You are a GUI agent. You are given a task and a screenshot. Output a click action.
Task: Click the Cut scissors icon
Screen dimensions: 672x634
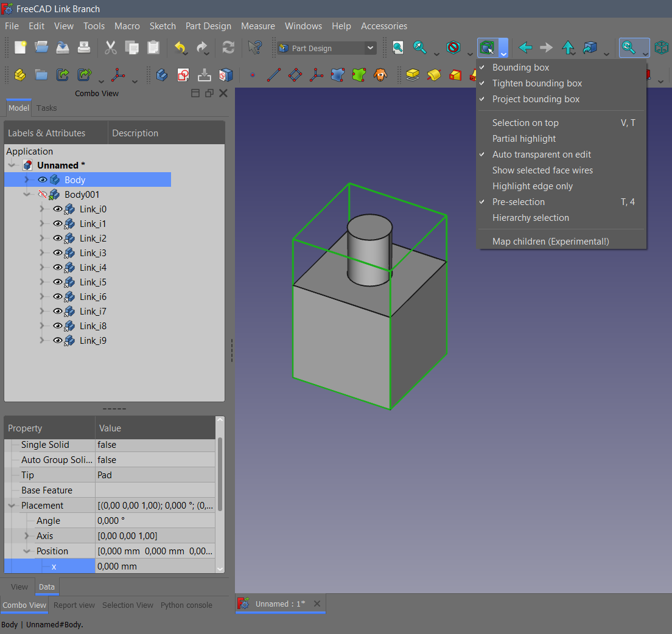[x=110, y=47]
